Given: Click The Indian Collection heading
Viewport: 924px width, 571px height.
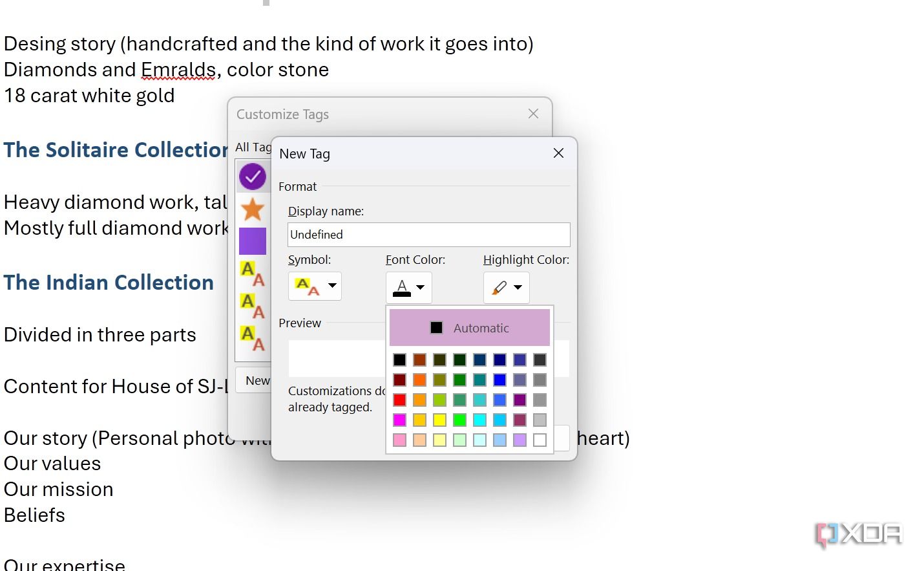Looking at the screenshot, I should pyautogui.click(x=109, y=283).
